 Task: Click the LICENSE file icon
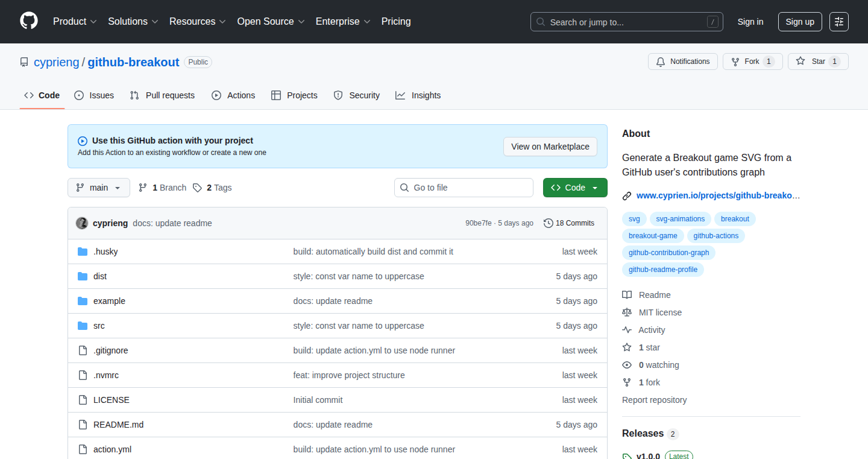point(83,400)
